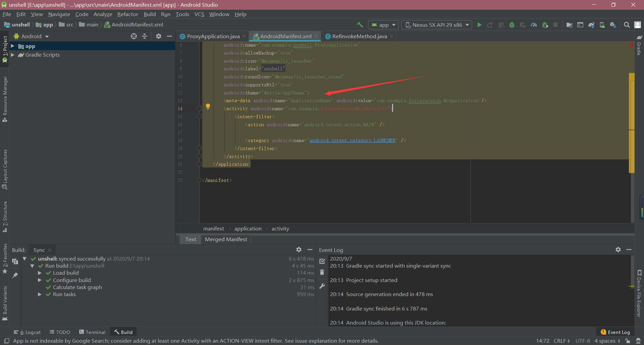Open the app run configuration dropdown

(384, 25)
